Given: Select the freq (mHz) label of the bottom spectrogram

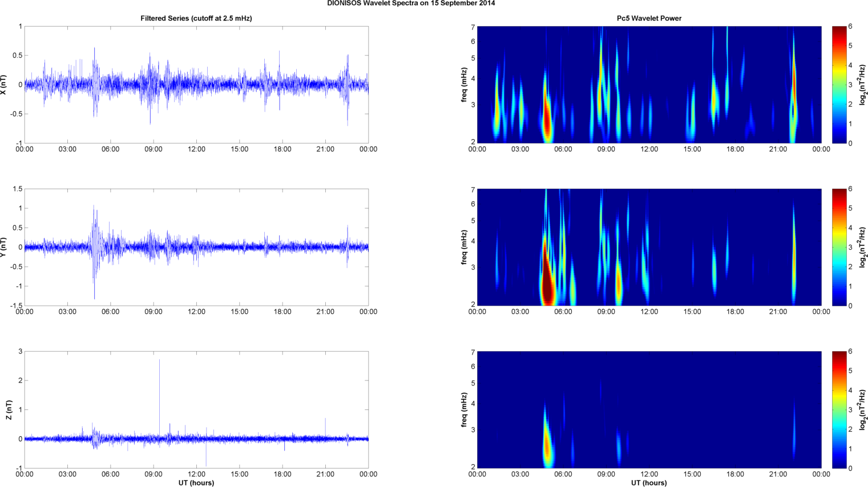Looking at the screenshot, I should 465,409.
